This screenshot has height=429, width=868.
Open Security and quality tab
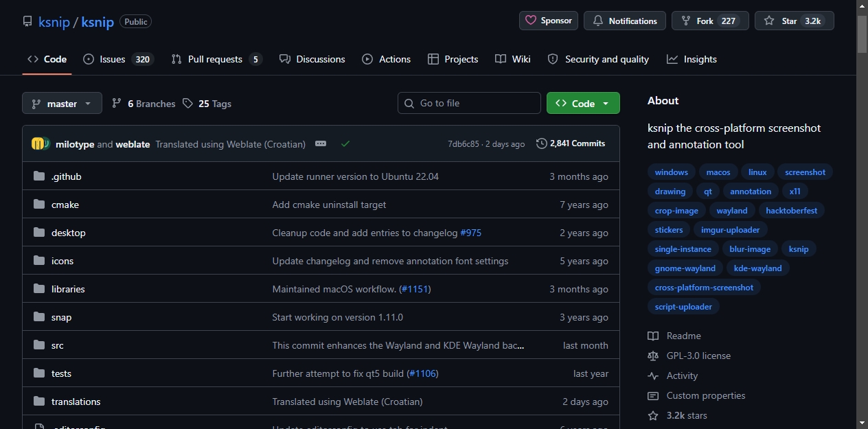598,59
